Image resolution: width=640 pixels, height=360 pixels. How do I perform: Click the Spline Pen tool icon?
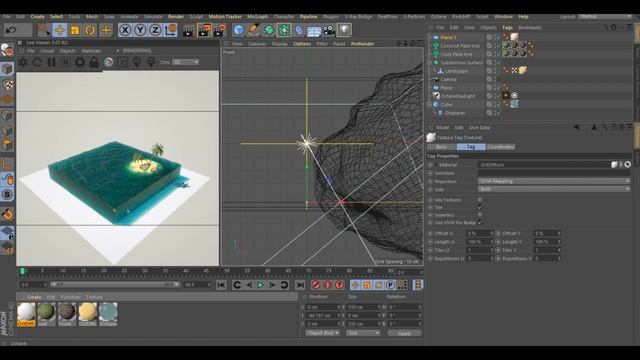(x=254, y=30)
